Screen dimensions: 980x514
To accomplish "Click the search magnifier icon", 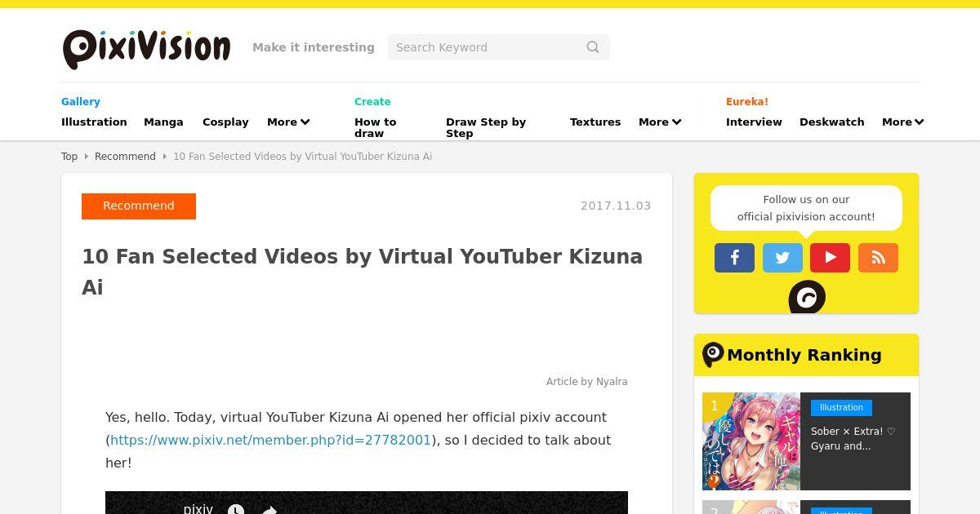I will point(593,47).
